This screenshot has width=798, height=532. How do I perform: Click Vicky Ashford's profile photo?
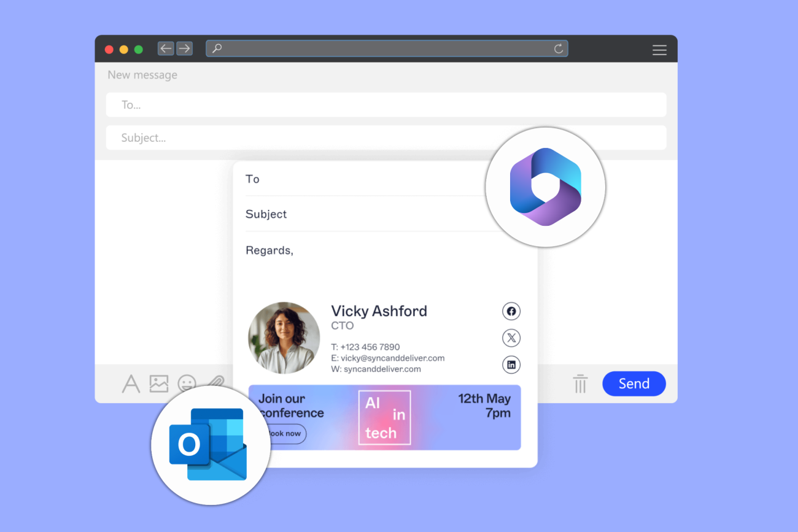click(x=284, y=338)
